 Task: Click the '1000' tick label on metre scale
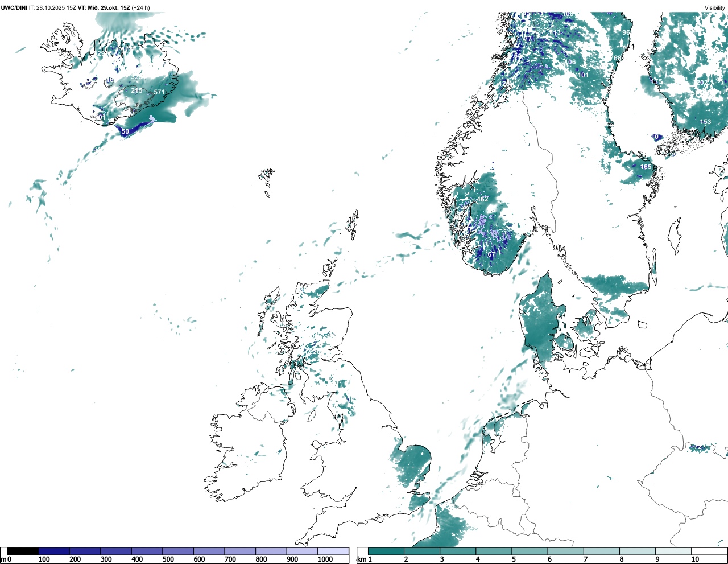(x=325, y=559)
